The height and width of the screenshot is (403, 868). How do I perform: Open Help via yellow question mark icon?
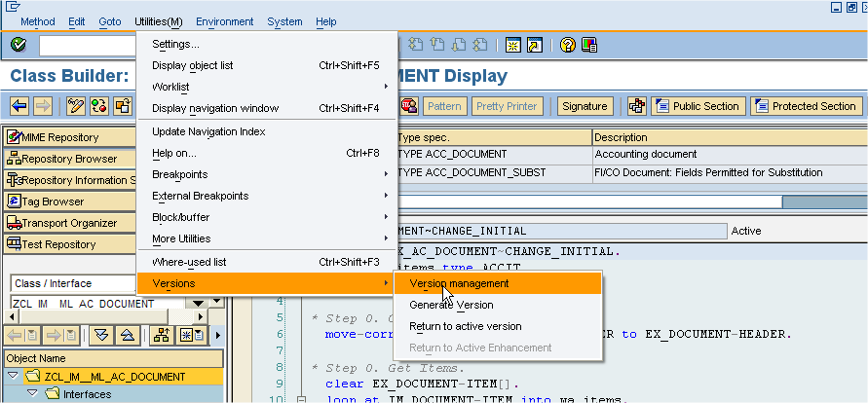coord(568,45)
